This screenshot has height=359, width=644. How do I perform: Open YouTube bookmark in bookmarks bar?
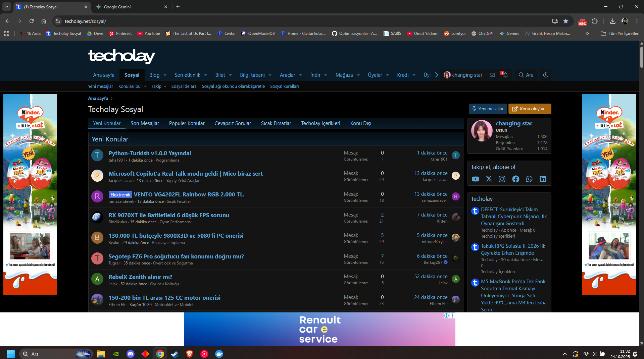tap(149, 34)
